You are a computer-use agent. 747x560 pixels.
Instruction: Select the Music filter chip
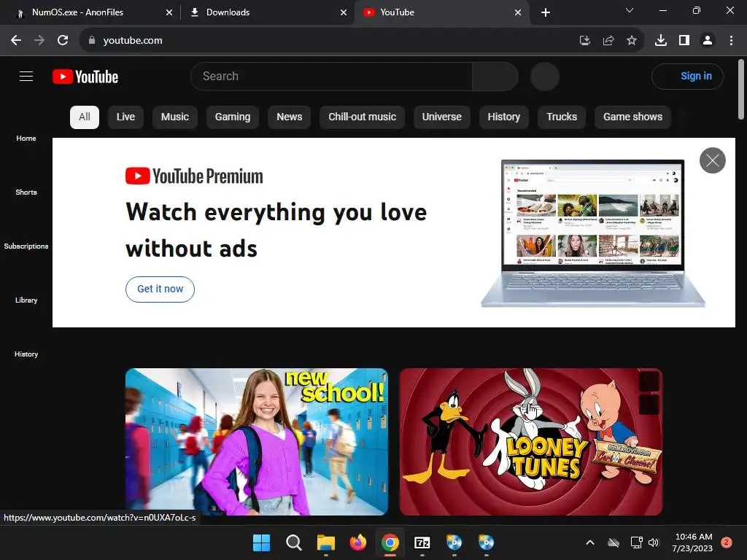click(x=175, y=117)
